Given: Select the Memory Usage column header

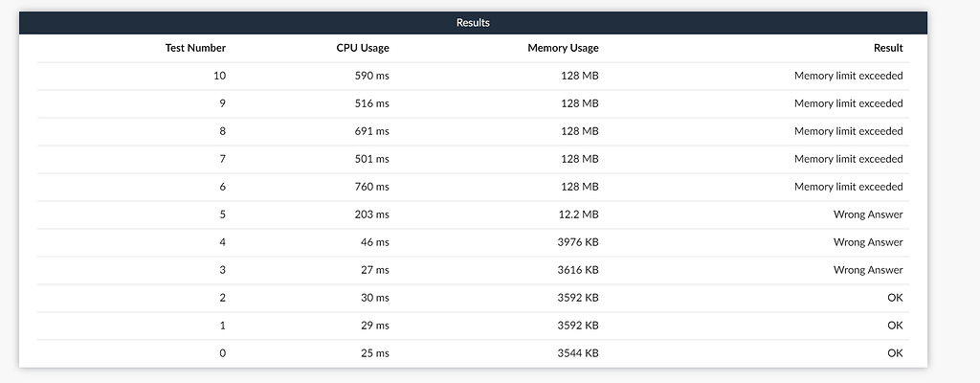Looking at the screenshot, I should tap(563, 48).
